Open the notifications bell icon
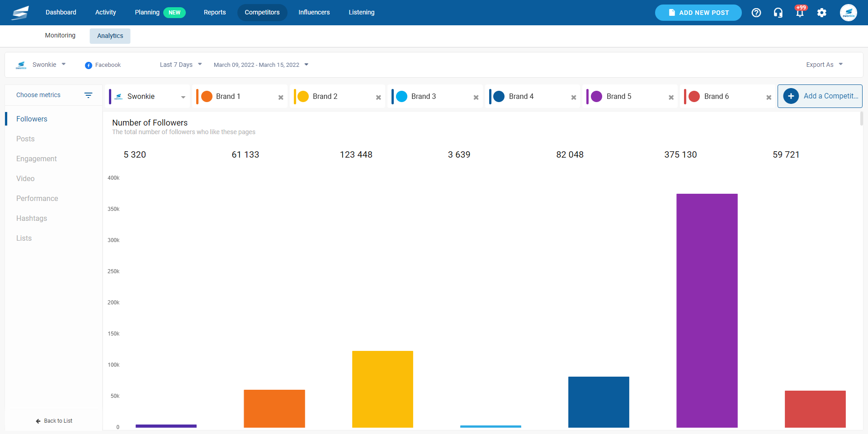868x434 pixels. pos(800,13)
